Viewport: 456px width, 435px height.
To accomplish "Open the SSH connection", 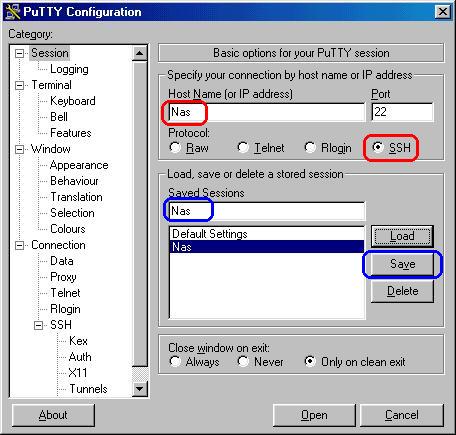I will [x=314, y=415].
